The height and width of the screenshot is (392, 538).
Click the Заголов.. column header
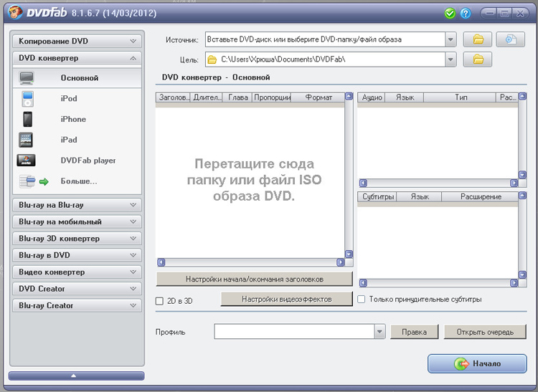(174, 97)
